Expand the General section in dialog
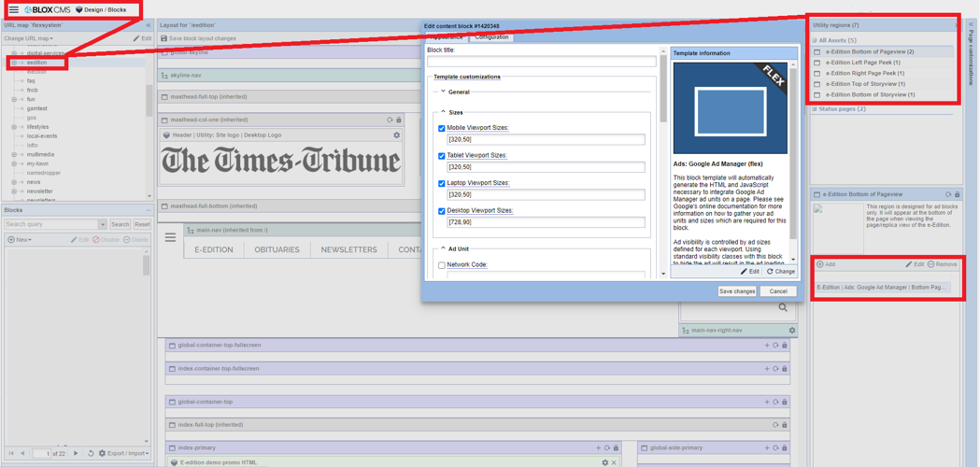The width and height of the screenshot is (980, 467). (443, 92)
